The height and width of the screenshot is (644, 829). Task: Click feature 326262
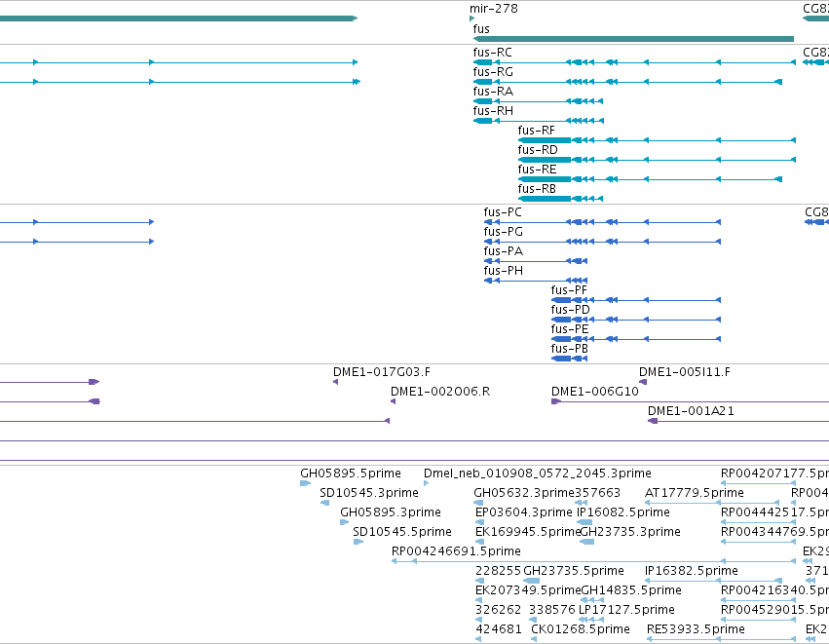click(x=478, y=620)
